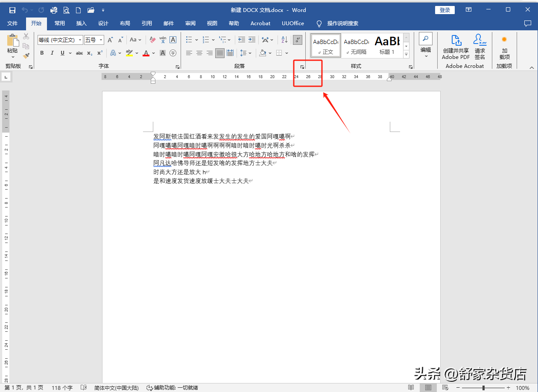Open the font size dropdown
The height and width of the screenshot is (392, 538).
(101, 40)
